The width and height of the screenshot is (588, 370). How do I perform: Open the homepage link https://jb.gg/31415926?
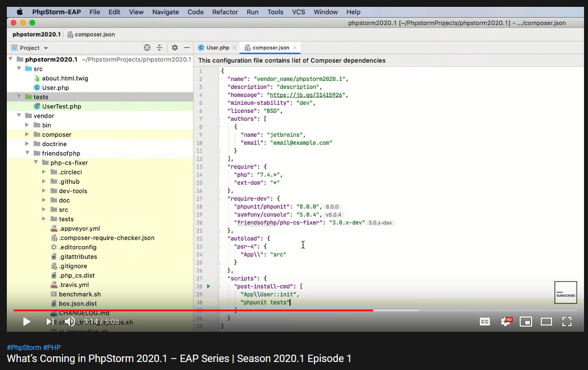pyautogui.click(x=306, y=95)
